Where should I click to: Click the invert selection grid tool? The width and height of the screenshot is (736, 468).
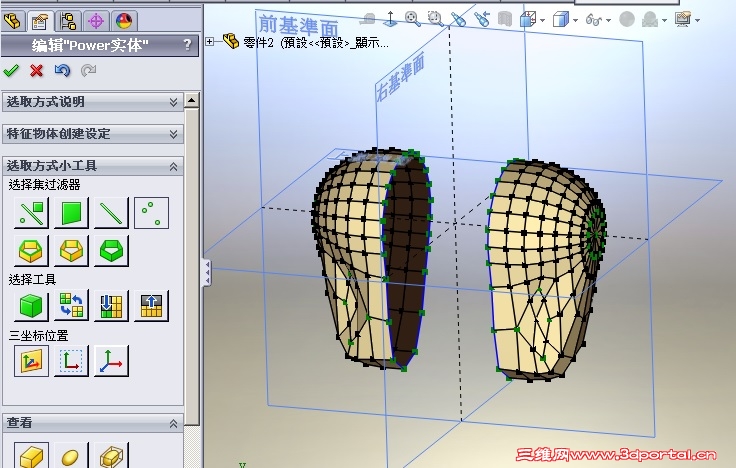71,306
